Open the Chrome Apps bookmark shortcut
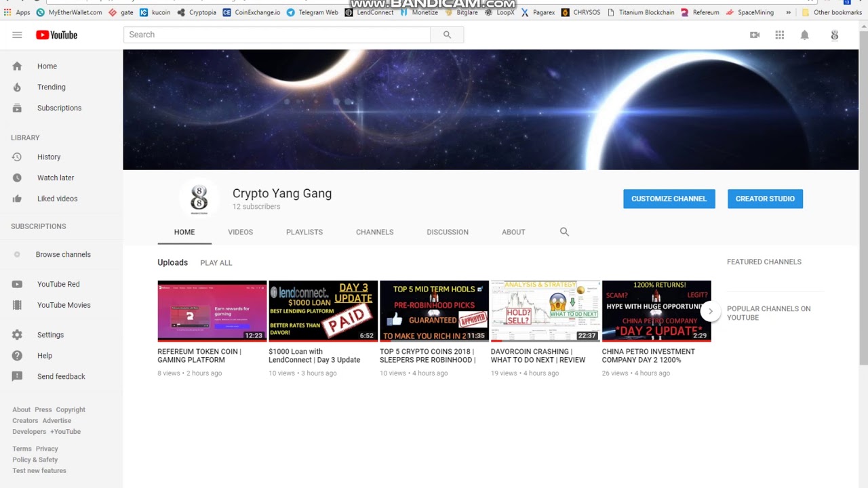 tap(17, 12)
